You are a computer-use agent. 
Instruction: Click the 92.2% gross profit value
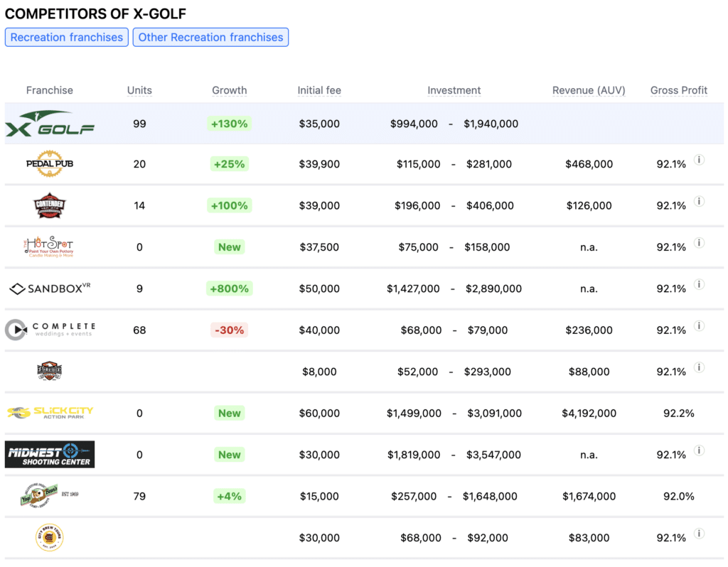679,414
